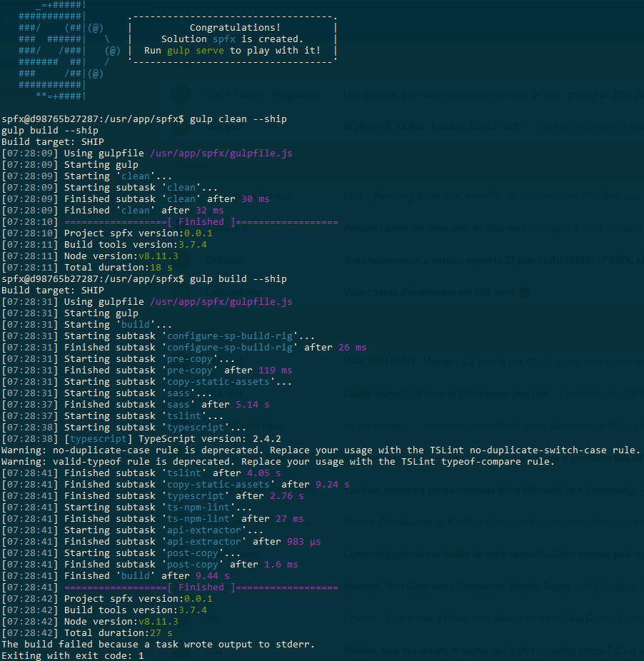Click 'Finished subtask post-copy after 1.6 ms' line
The image size is (644, 661).
(x=150, y=565)
